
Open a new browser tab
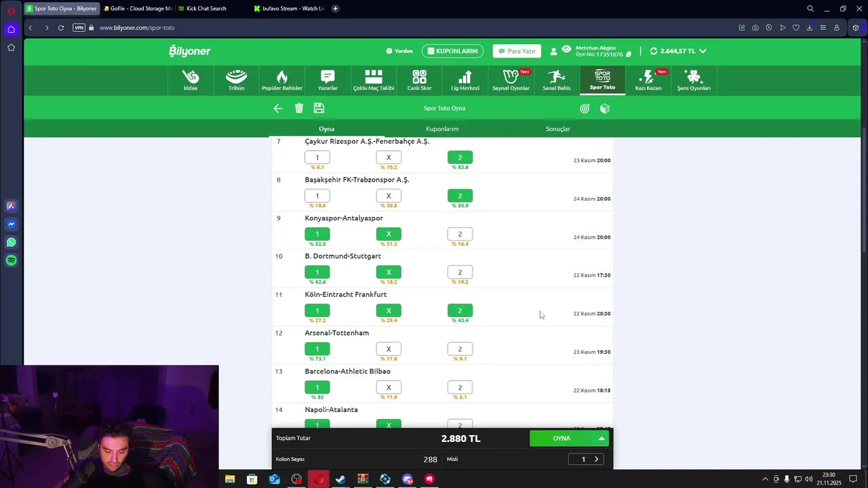[335, 9]
